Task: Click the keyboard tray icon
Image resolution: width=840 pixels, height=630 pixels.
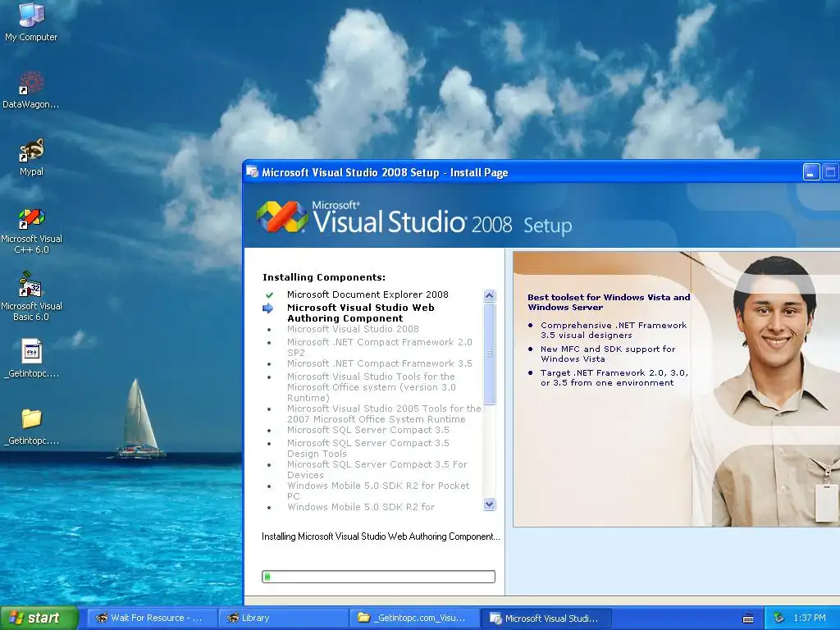Action: click(x=748, y=619)
